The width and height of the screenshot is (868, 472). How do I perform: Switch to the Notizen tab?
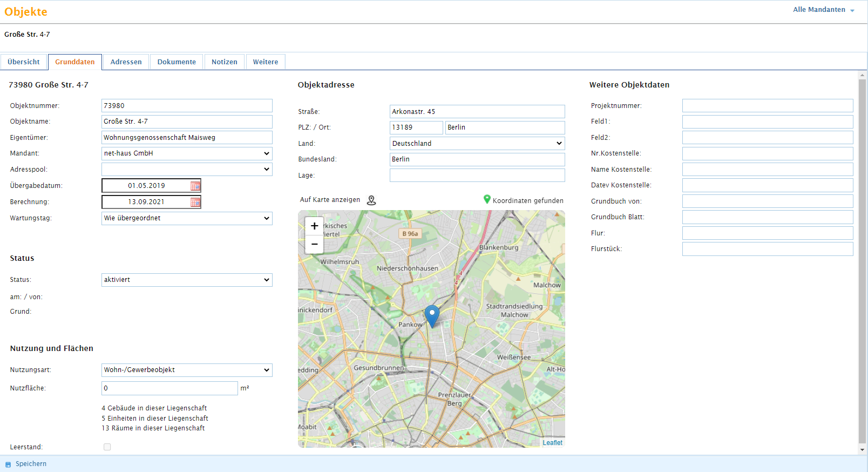click(225, 62)
